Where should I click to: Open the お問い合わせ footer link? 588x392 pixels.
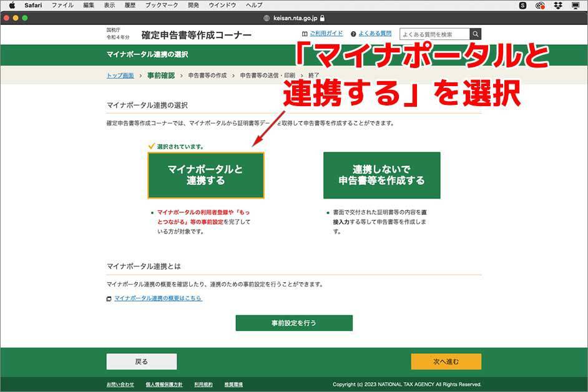point(120,385)
